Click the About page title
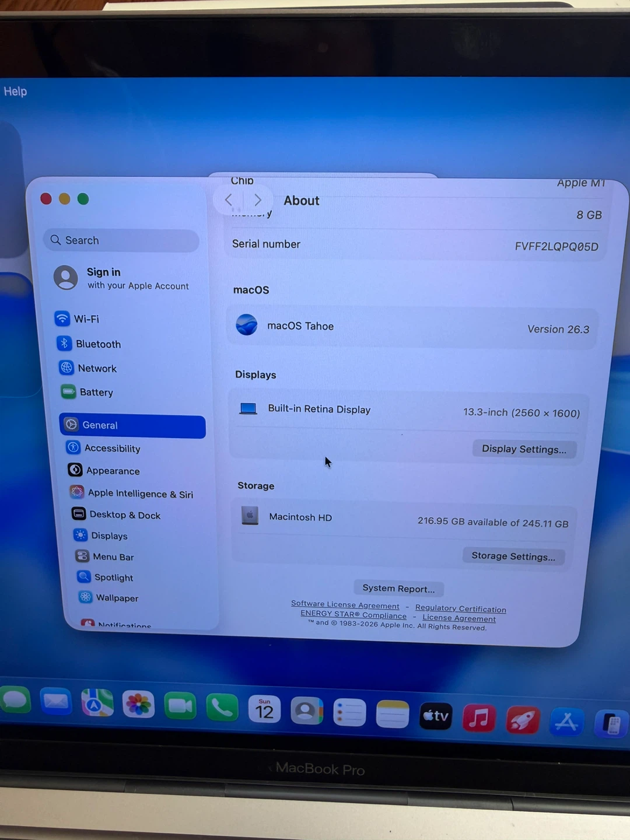Viewport: 630px width, 840px height. point(302,201)
